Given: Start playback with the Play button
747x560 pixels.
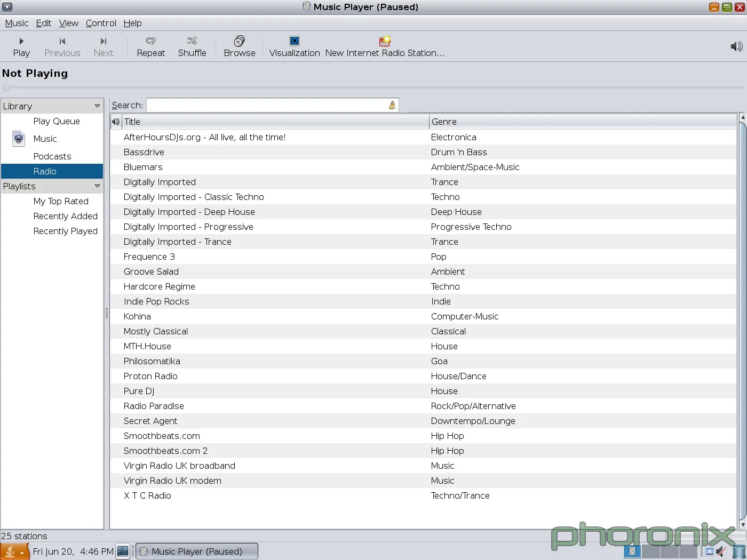Looking at the screenshot, I should (x=21, y=47).
